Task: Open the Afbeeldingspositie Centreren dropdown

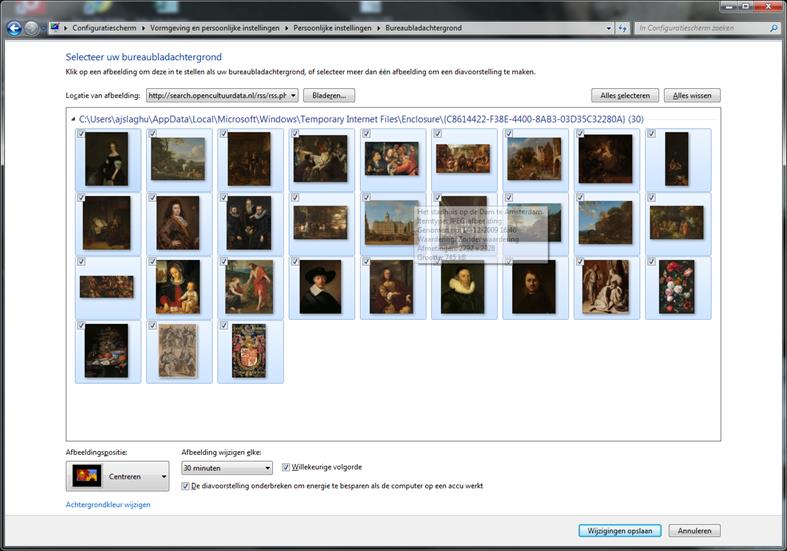Action: pyautogui.click(x=117, y=476)
